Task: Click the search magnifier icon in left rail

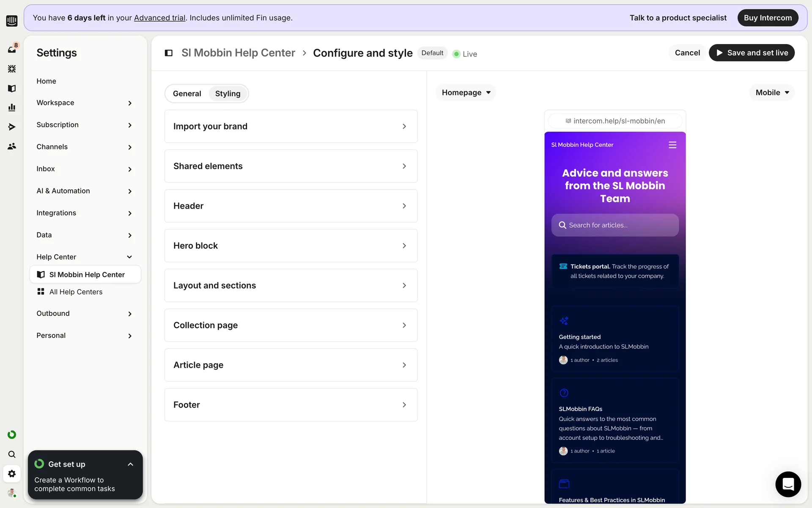Action: pyautogui.click(x=12, y=454)
